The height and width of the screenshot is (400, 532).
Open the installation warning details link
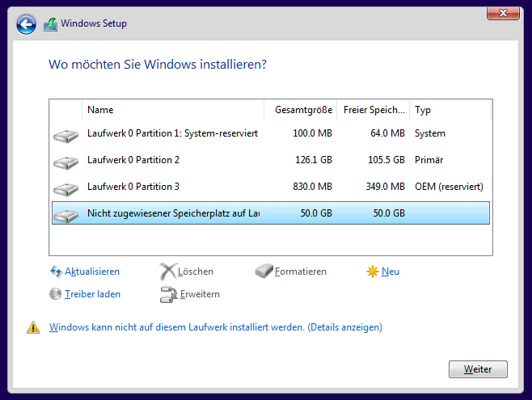click(x=216, y=327)
